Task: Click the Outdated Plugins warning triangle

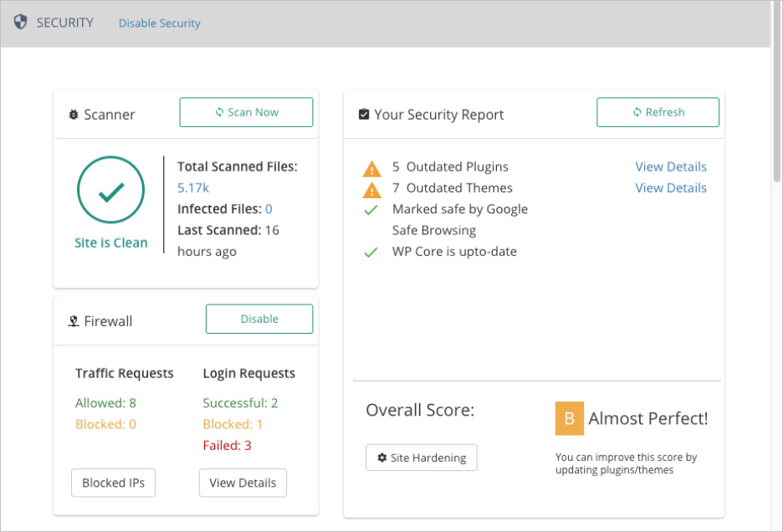Action: click(371, 169)
